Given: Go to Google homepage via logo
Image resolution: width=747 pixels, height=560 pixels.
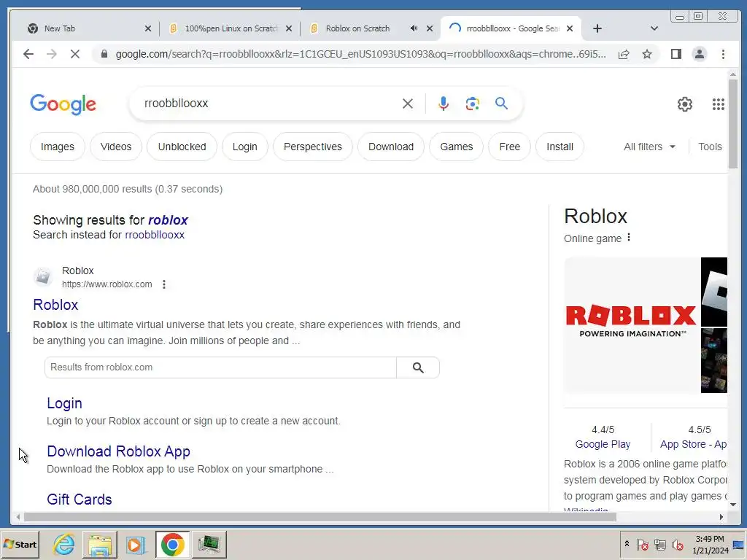Looking at the screenshot, I should 63,104.
